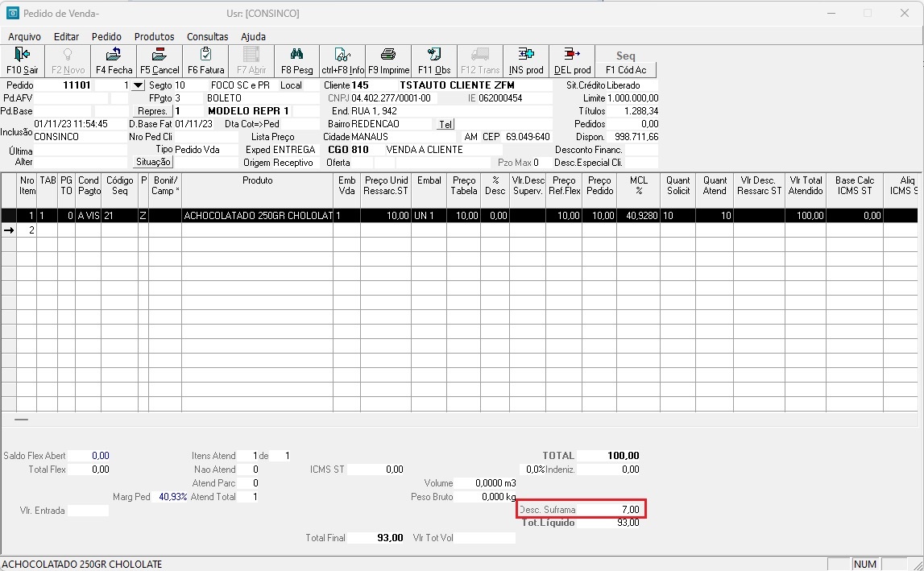
Task: Click INS prod to insert a product
Action: (526, 61)
